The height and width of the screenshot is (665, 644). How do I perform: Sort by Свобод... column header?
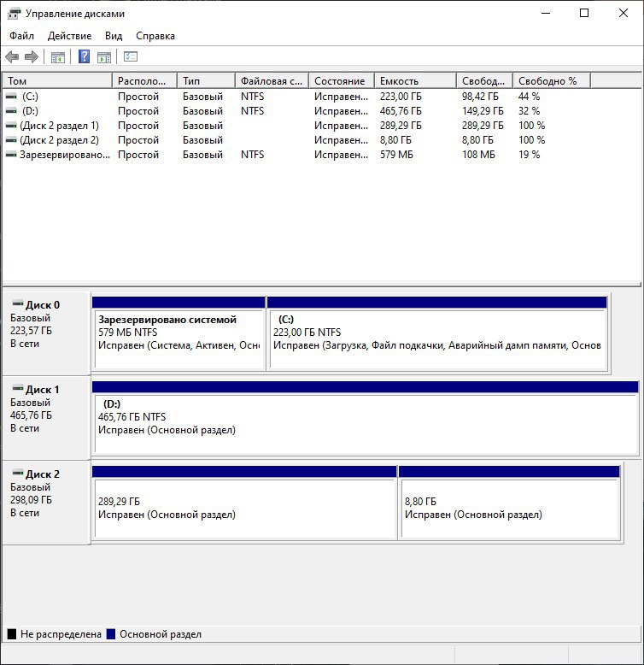point(484,80)
